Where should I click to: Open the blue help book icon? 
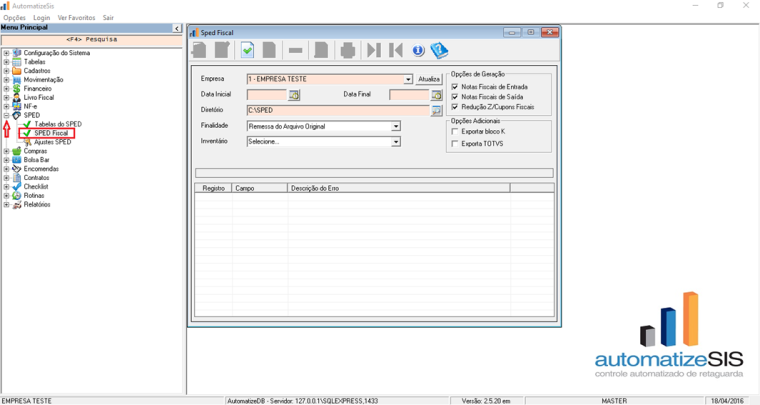pyautogui.click(x=439, y=50)
